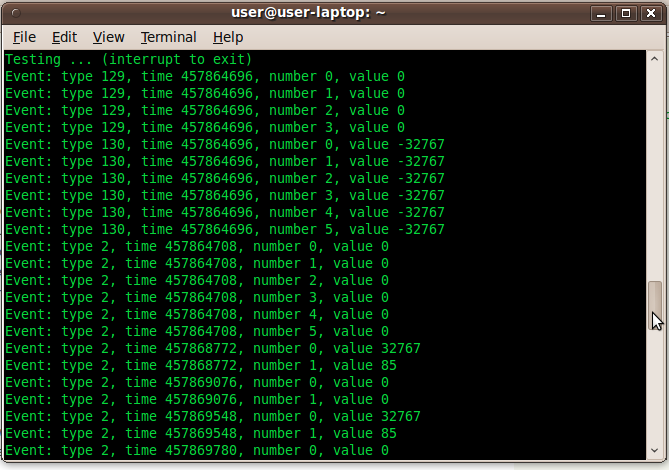Click the type 130 number 4 line

[225, 212]
